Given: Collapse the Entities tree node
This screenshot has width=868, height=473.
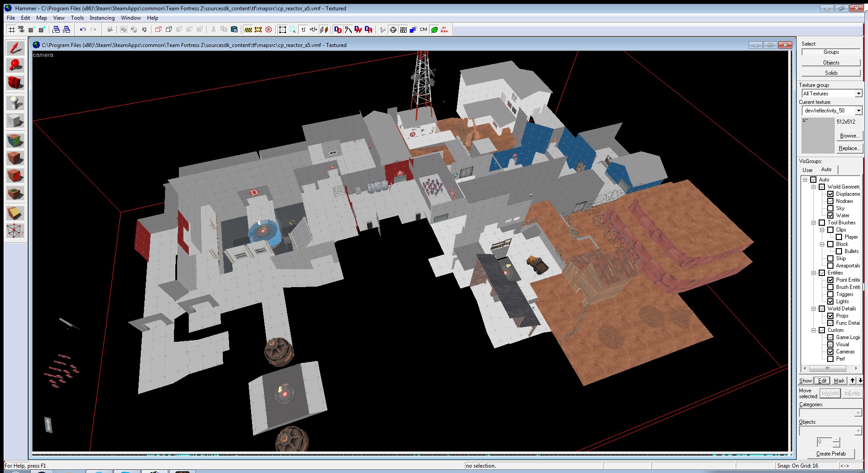Looking at the screenshot, I should (813, 273).
